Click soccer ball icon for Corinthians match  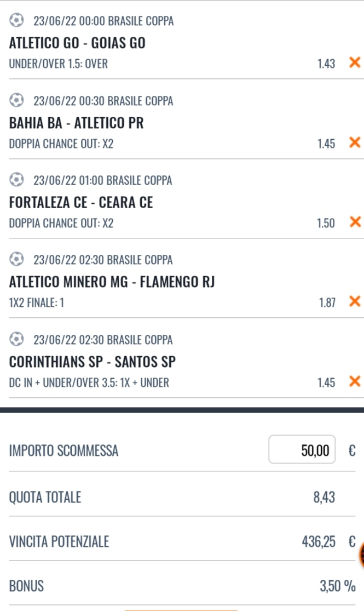click(x=17, y=340)
